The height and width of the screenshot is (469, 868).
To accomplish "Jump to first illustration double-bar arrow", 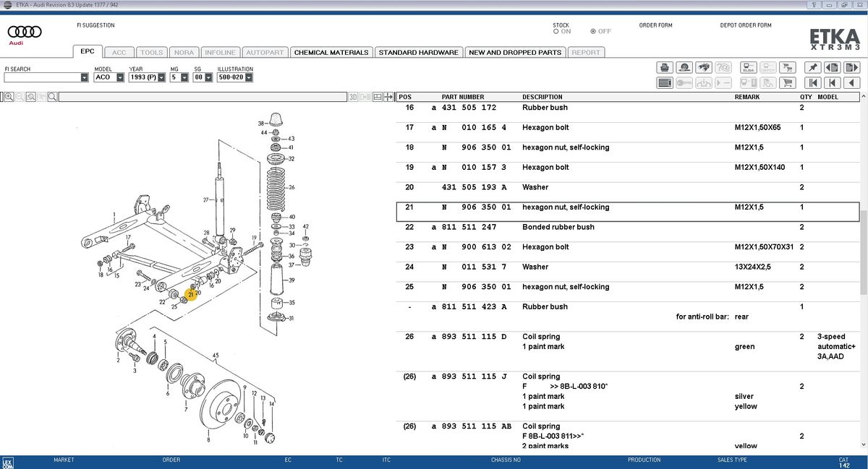I will click(x=813, y=83).
